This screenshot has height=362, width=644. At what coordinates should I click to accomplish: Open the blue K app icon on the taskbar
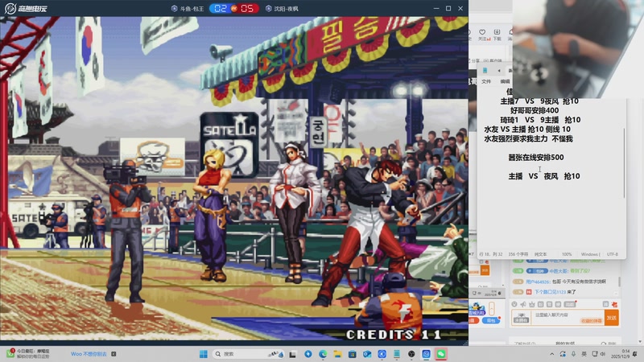point(382,354)
